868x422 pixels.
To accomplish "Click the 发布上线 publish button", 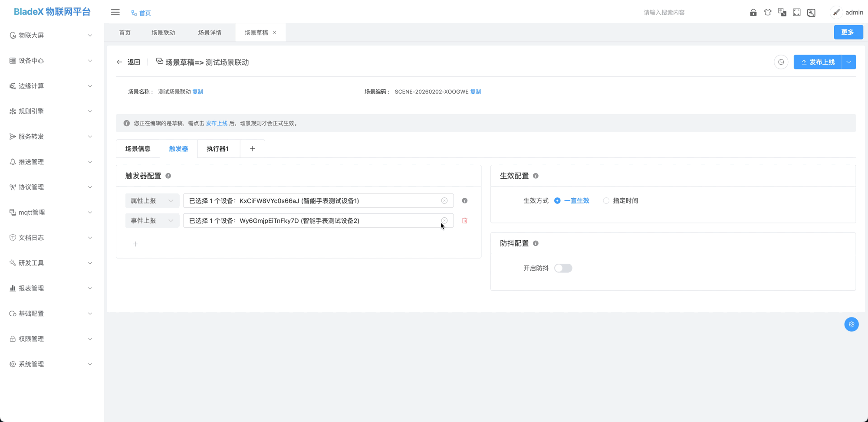I will (x=818, y=62).
